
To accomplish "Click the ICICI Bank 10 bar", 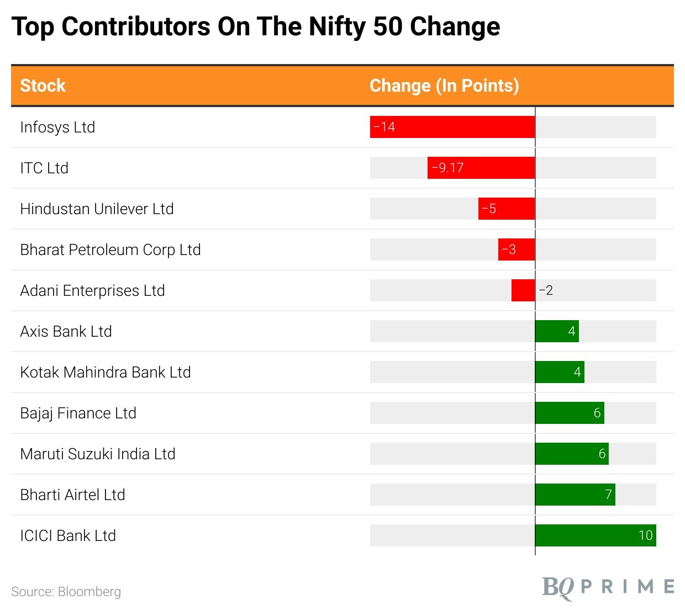I will (596, 535).
